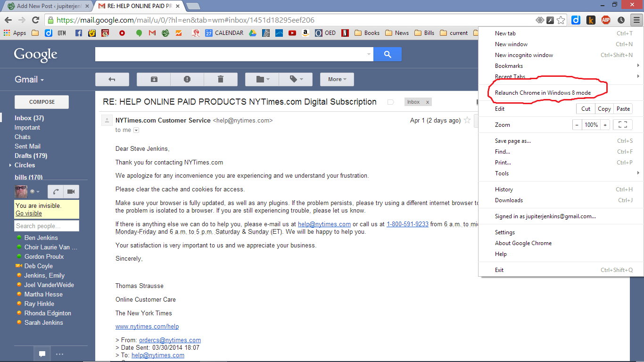
Task: Open the Move to folder dropdown
Action: [x=262, y=79]
